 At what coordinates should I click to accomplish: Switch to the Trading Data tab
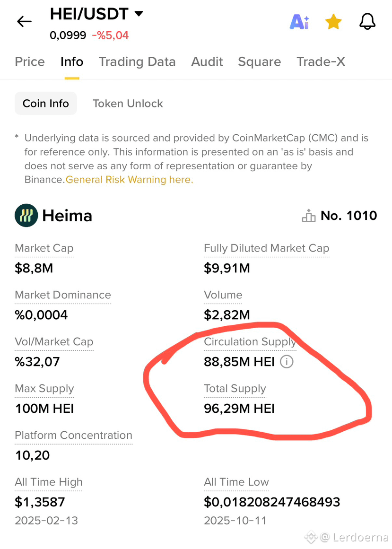tap(137, 61)
